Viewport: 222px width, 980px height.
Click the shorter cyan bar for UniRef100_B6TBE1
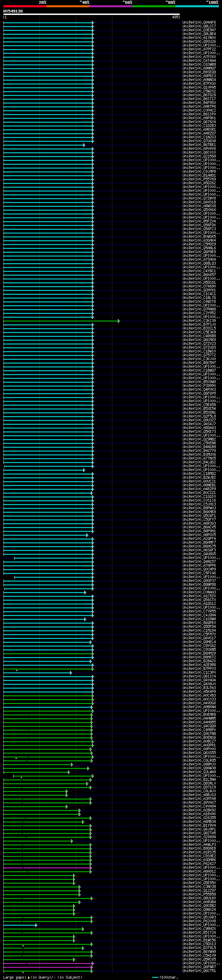coord(44,145)
